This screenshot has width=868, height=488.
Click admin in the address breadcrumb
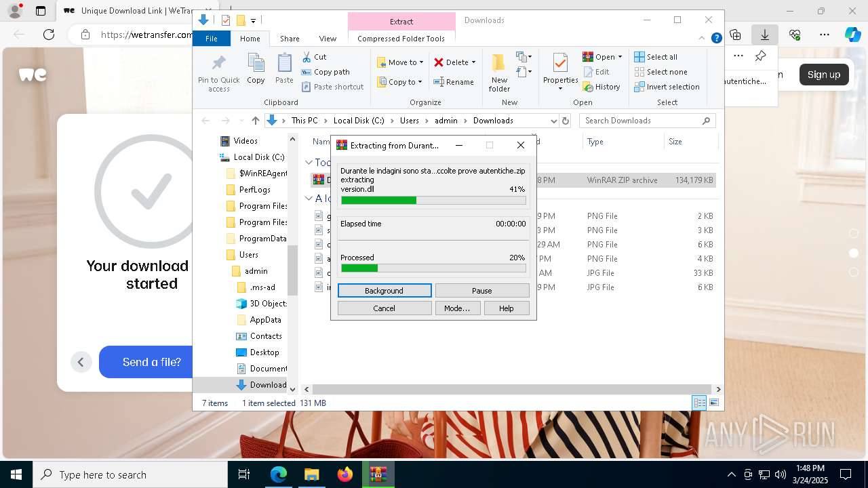[x=446, y=121]
